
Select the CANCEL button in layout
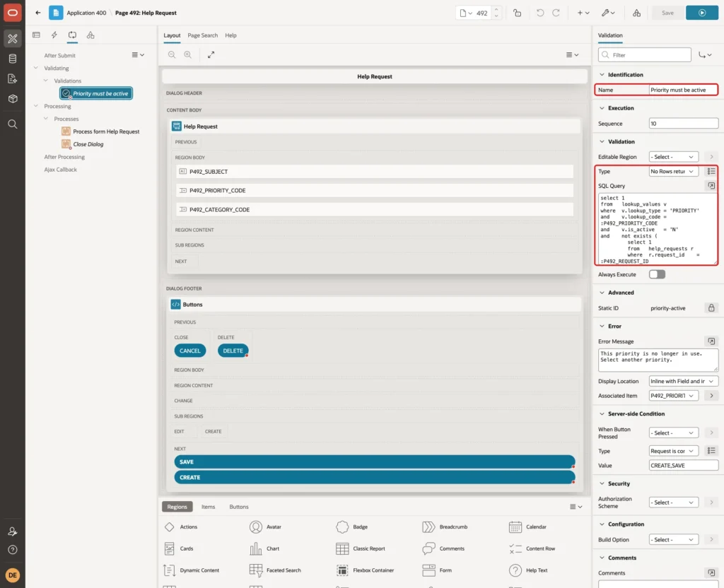(189, 351)
